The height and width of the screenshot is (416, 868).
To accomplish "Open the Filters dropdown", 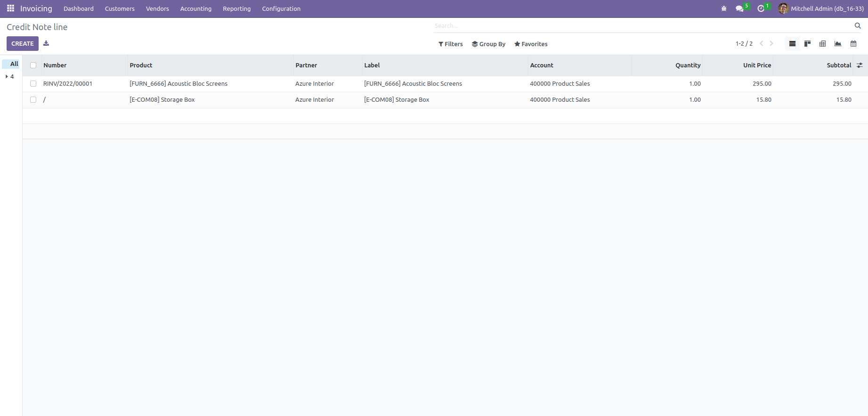I will point(451,44).
